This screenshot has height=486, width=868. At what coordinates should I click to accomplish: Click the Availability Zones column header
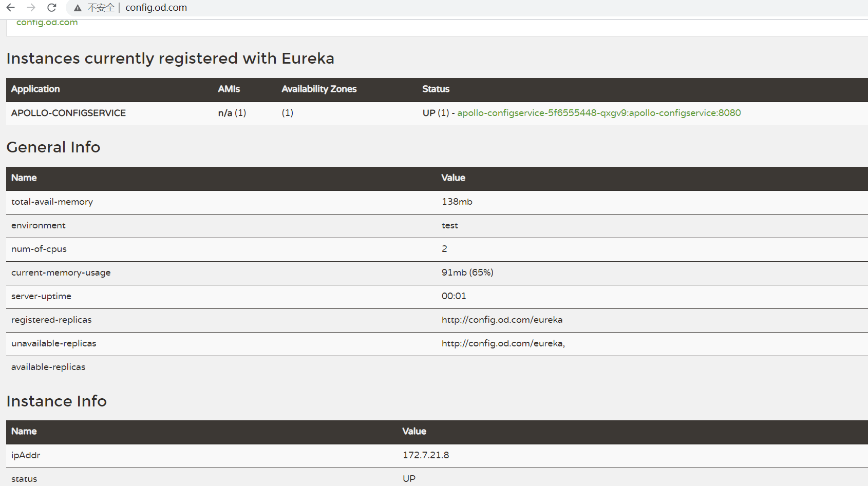pos(319,89)
